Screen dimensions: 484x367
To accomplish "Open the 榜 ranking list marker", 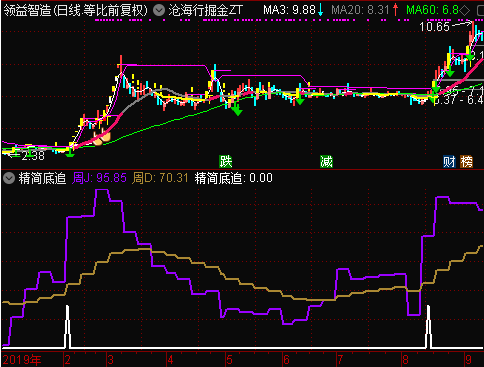I will tap(467, 162).
